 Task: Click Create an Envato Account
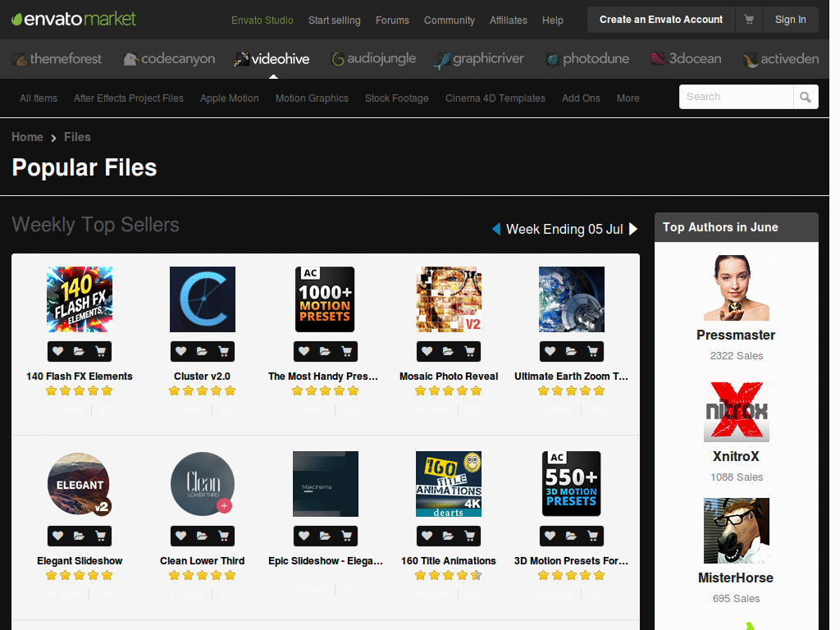tap(660, 19)
